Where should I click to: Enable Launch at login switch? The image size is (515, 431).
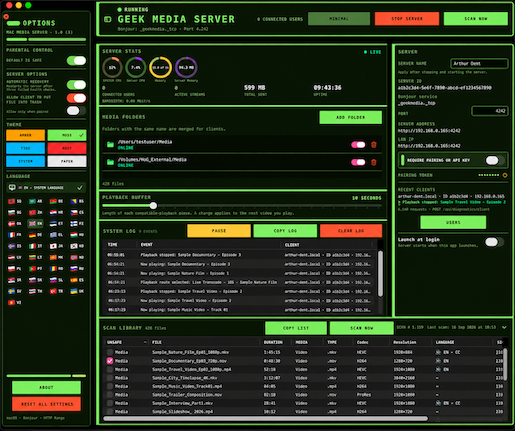pyautogui.click(x=494, y=242)
